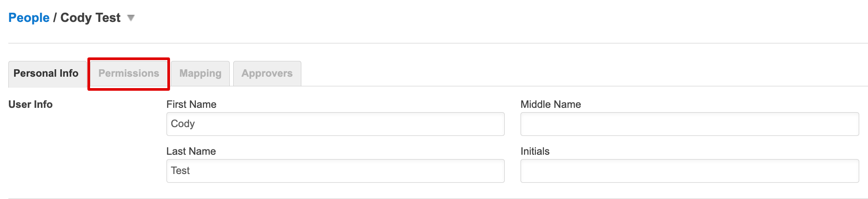Image resolution: width=868 pixels, height=199 pixels.
Task: Focus the empty Initials field
Action: click(x=689, y=171)
